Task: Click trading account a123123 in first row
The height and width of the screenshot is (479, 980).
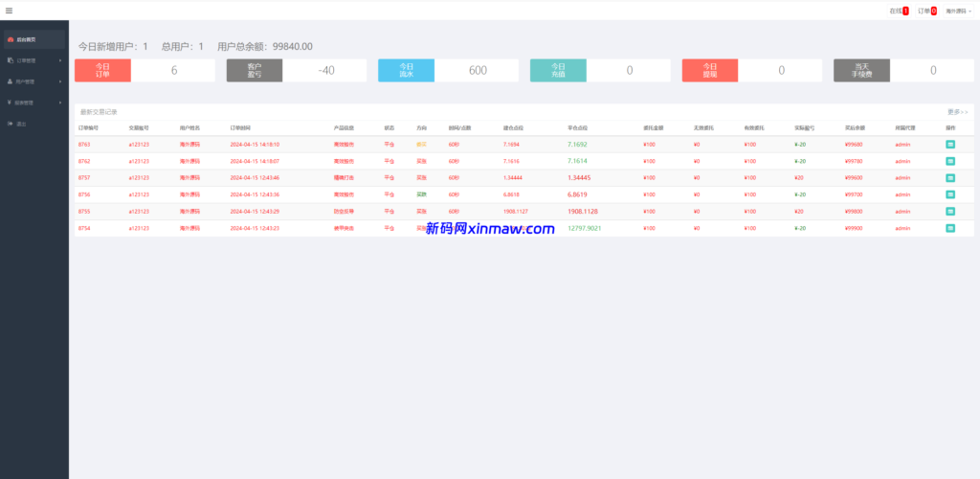Action: [139, 144]
